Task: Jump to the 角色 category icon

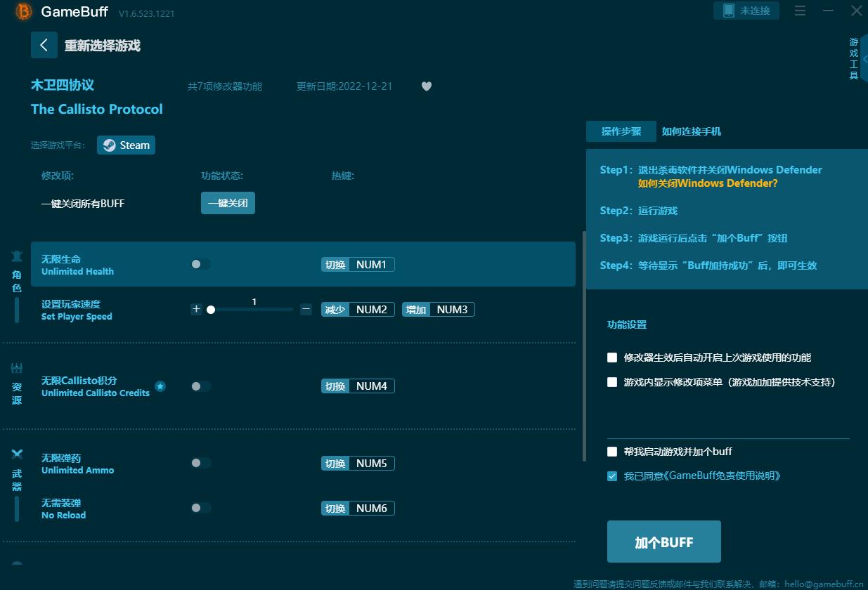Action: (17, 256)
